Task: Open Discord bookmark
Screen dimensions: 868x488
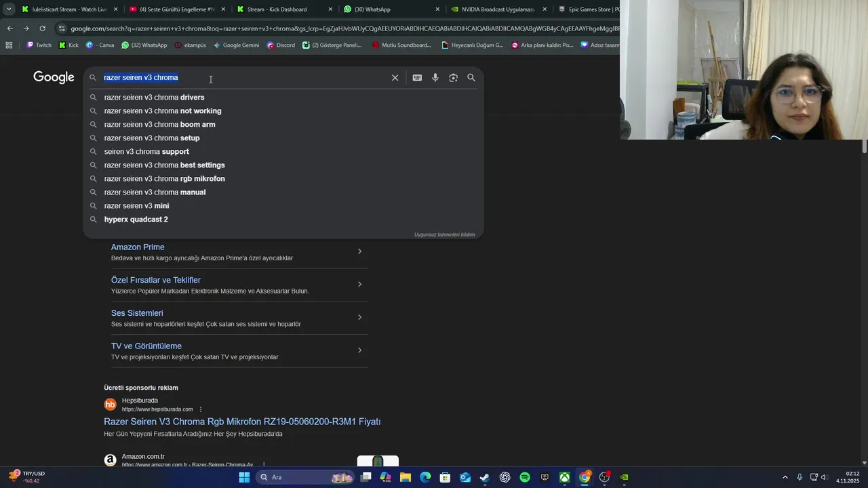Action: (281, 45)
